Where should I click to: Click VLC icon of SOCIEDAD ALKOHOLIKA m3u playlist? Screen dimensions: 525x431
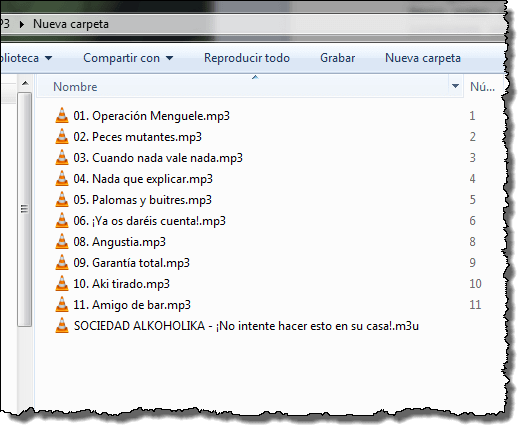[62, 326]
